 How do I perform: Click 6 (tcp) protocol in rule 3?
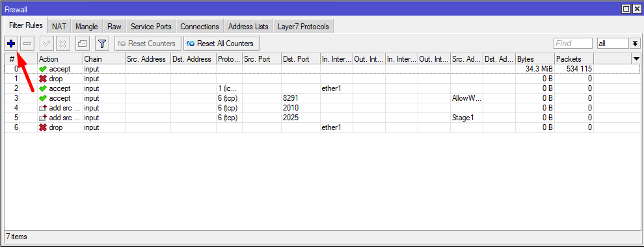(229, 98)
